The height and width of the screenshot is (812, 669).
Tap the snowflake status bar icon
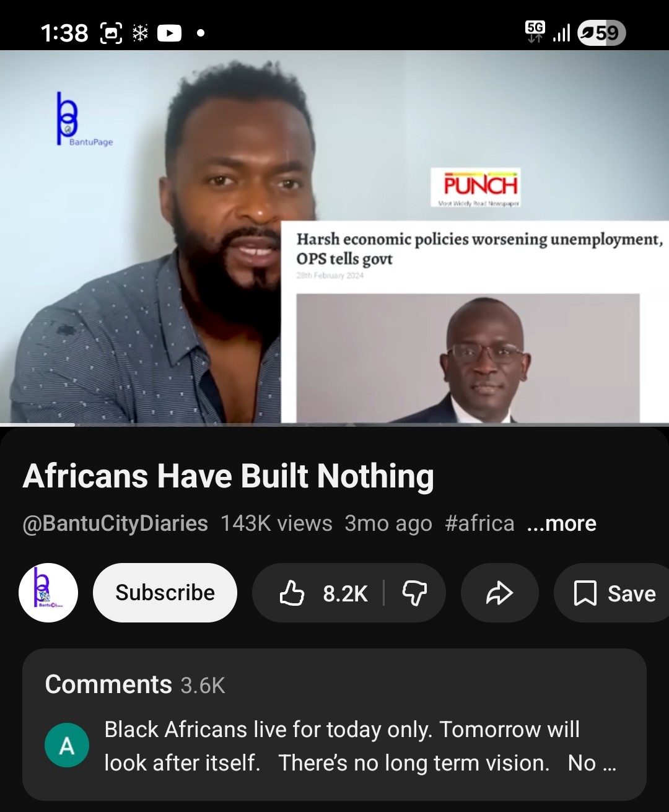pos(140,33)
